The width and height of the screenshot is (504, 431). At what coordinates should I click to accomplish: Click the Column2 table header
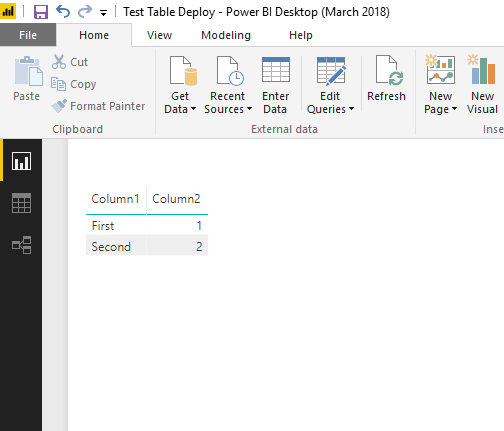click(x=177, y=199)
